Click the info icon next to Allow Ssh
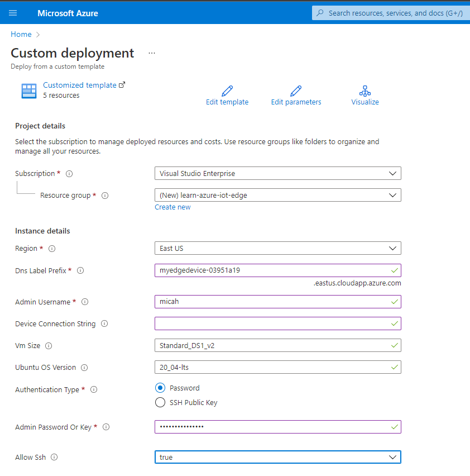 pos(54,457)
